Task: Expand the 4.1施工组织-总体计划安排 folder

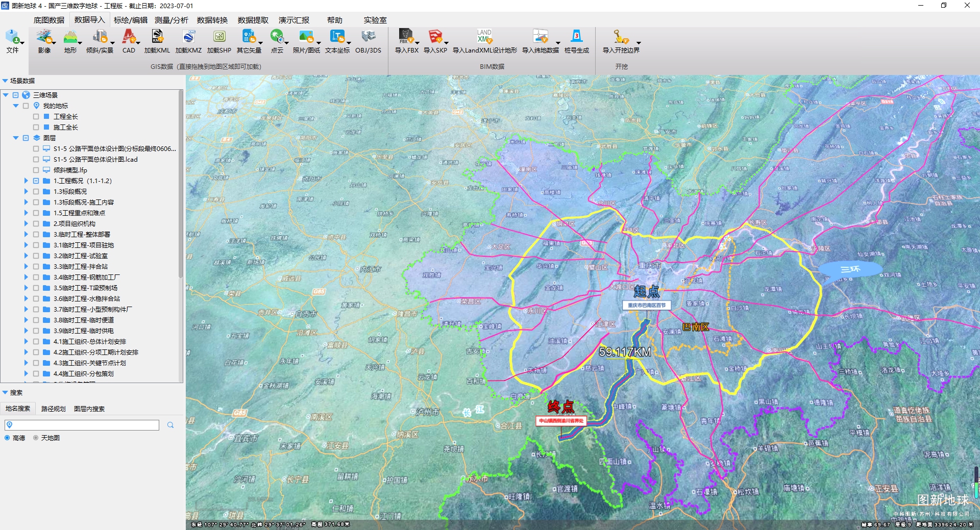Action: coord(26,341)
